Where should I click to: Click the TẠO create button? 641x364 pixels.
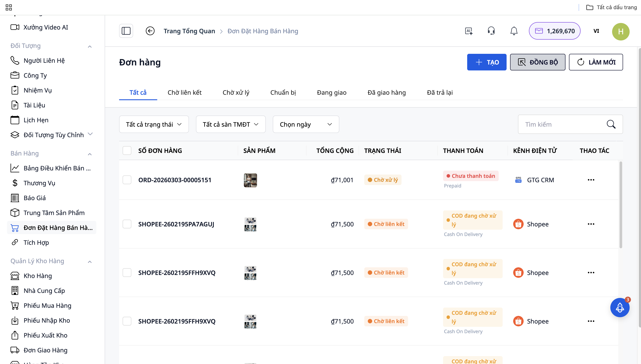point(486,62)
